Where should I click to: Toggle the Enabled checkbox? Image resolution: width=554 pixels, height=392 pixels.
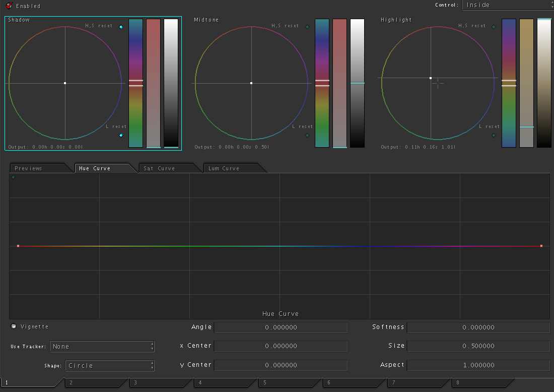[9, 6]
